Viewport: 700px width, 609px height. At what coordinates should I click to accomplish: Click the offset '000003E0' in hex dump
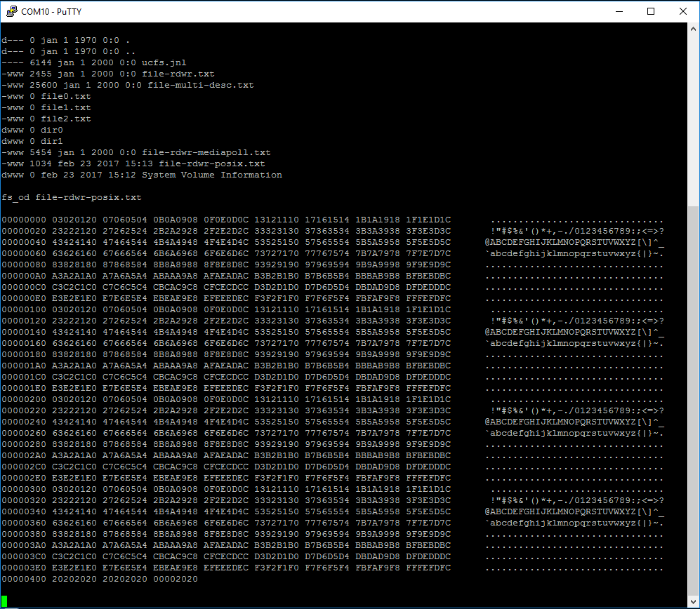point(24,568)
